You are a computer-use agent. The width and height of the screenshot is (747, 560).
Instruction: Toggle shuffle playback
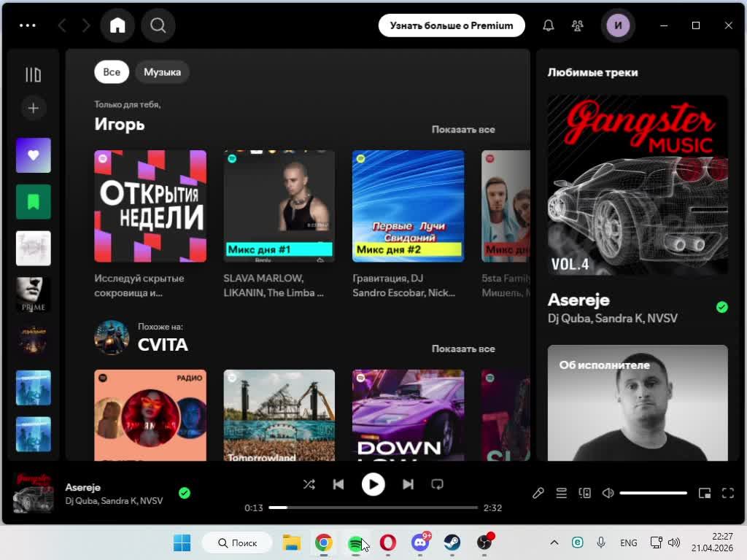pyautogui.click(x=309, y=484)
